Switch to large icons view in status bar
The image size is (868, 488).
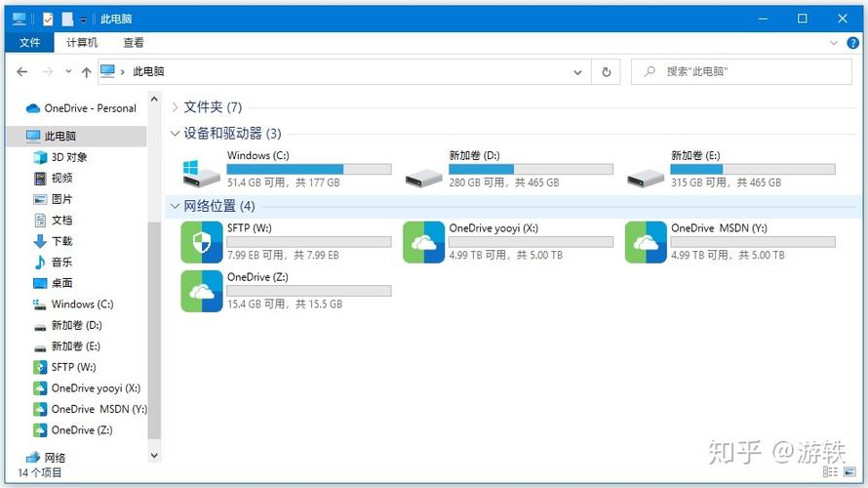pyautogui.click(x=849, y=471)
